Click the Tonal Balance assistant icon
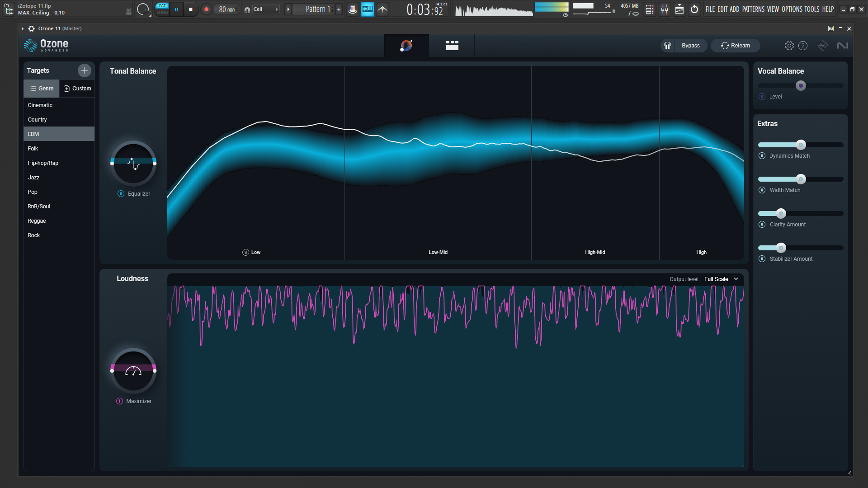The width and height of the screenshot is (868, 488). [406, 45]
